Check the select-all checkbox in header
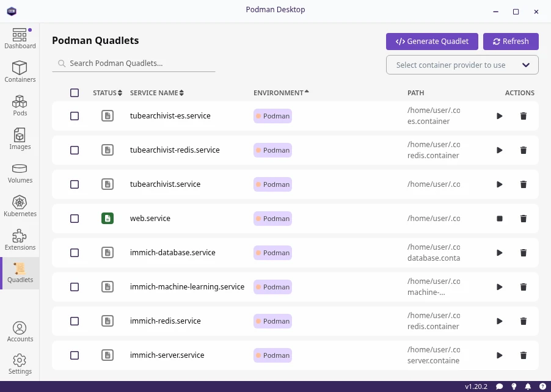 click(x=75, y=93)
